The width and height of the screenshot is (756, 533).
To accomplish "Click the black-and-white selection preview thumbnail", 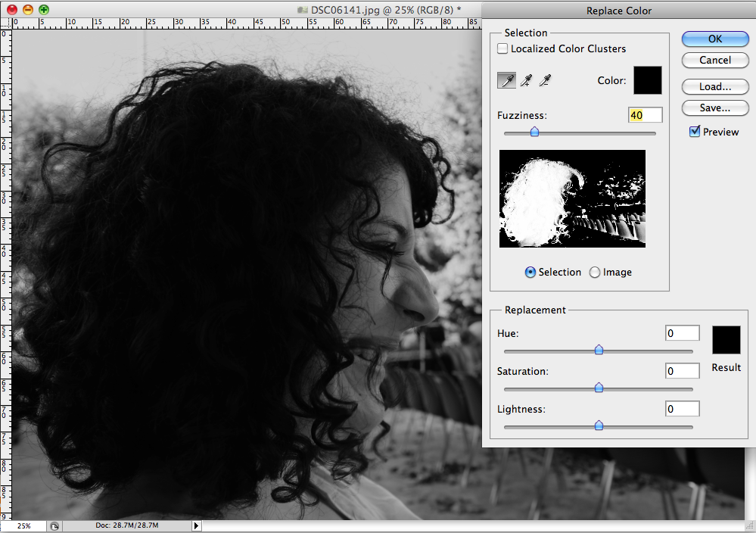I will tap(571, 199).
